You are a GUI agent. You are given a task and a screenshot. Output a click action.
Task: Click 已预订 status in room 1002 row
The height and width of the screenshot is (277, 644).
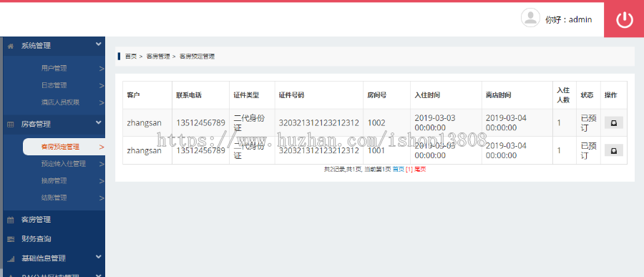coord(589,123)
